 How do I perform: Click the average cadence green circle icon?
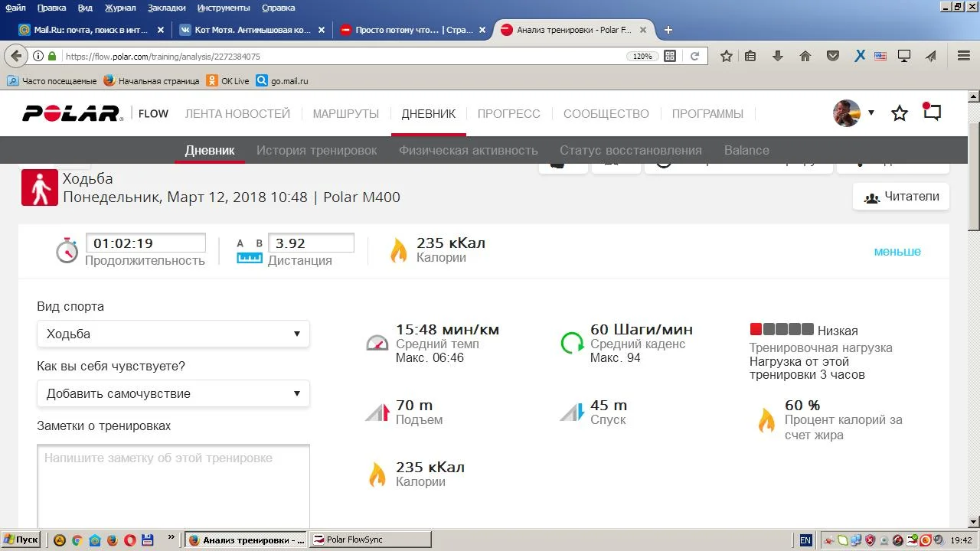(572, 342)
